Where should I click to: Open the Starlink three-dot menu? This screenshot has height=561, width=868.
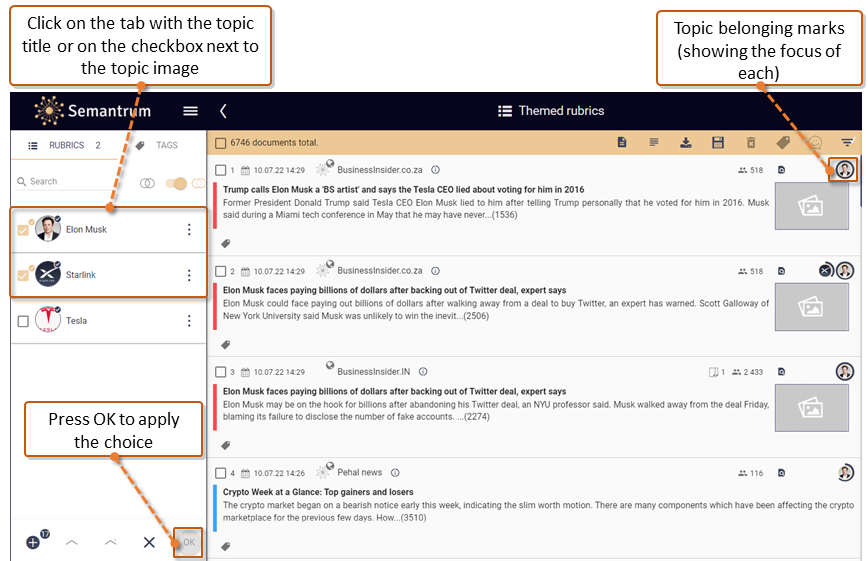[189, 275]
